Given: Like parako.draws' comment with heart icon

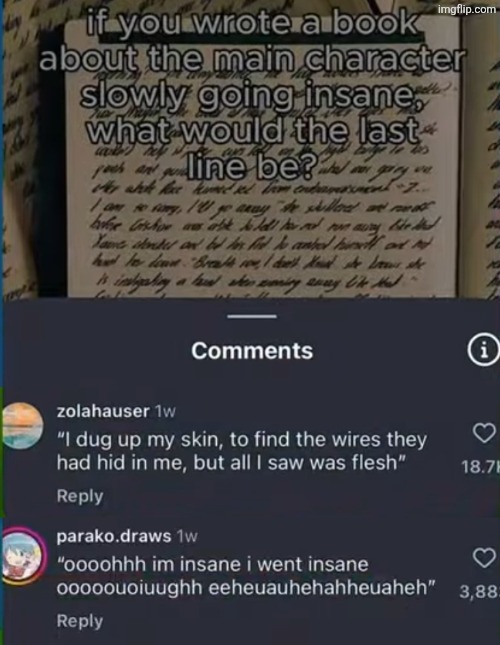Looking at the screenshot, I should tap(484, 558).
